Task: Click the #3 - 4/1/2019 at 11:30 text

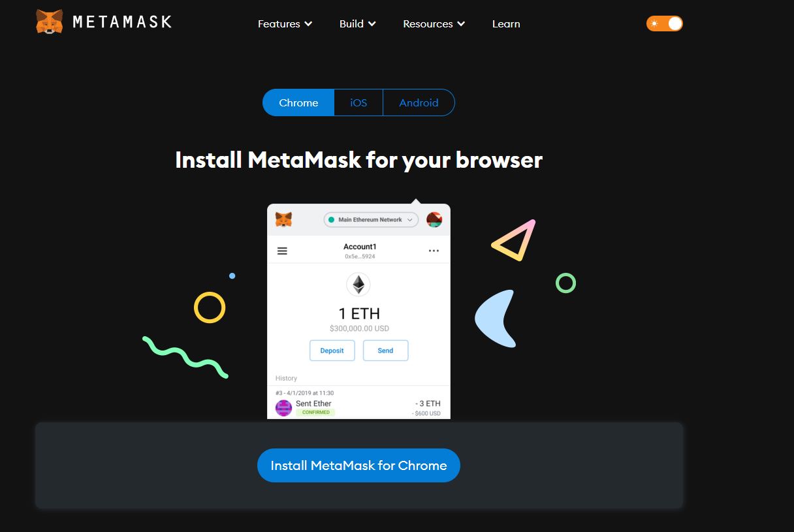Action: 304,393
